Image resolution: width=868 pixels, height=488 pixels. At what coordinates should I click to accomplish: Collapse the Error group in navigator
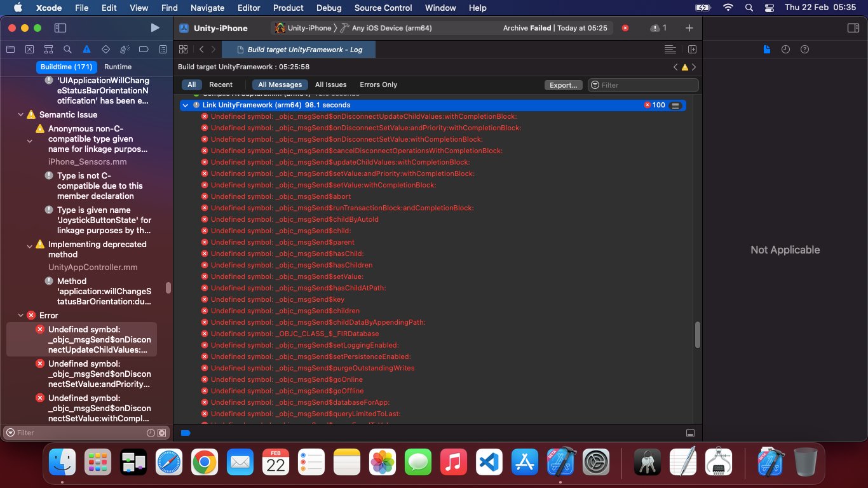[x=20, y=316]
